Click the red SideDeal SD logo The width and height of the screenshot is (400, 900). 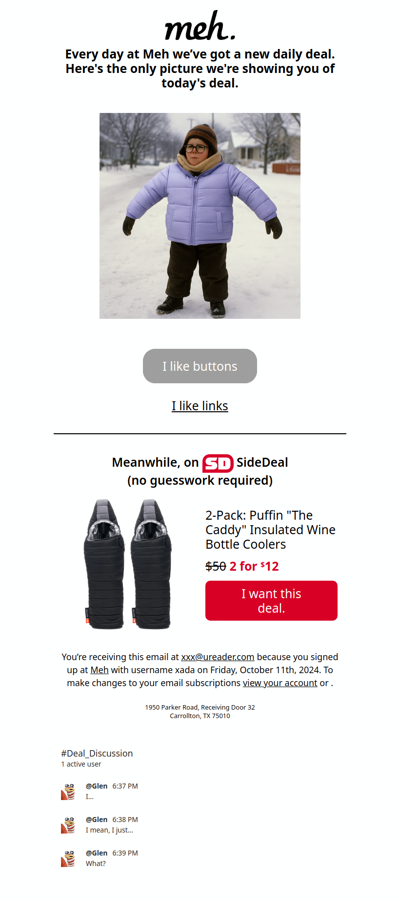(x=218, y=463)
